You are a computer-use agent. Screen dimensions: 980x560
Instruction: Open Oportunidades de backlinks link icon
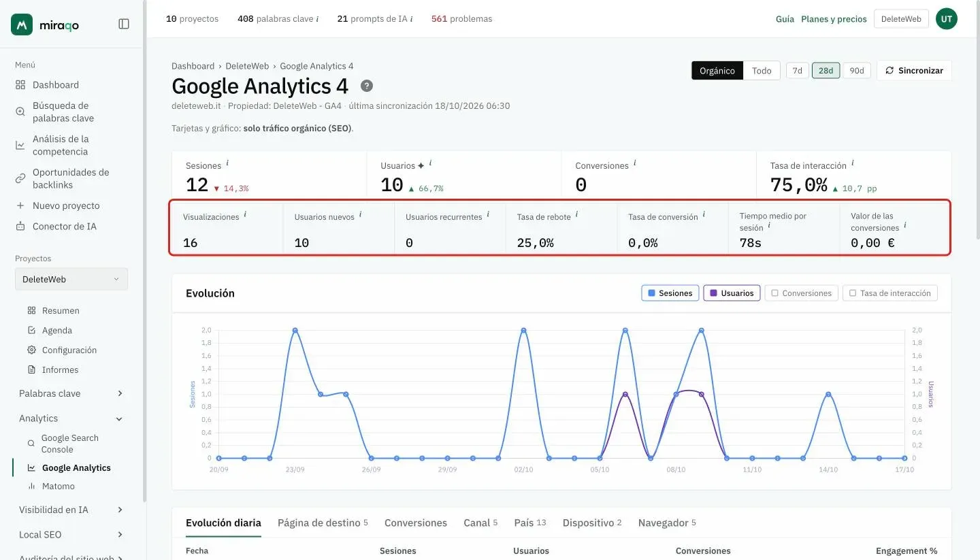click(20, 178)
